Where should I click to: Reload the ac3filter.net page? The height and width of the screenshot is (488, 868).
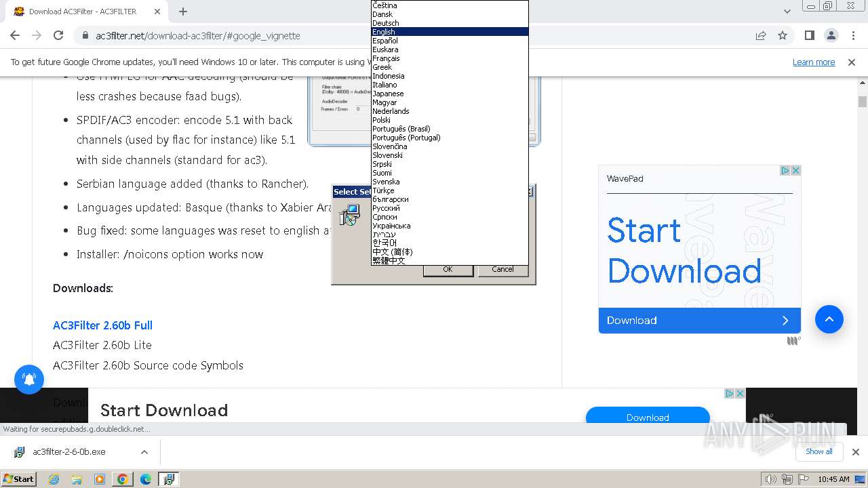click(58, 35)
